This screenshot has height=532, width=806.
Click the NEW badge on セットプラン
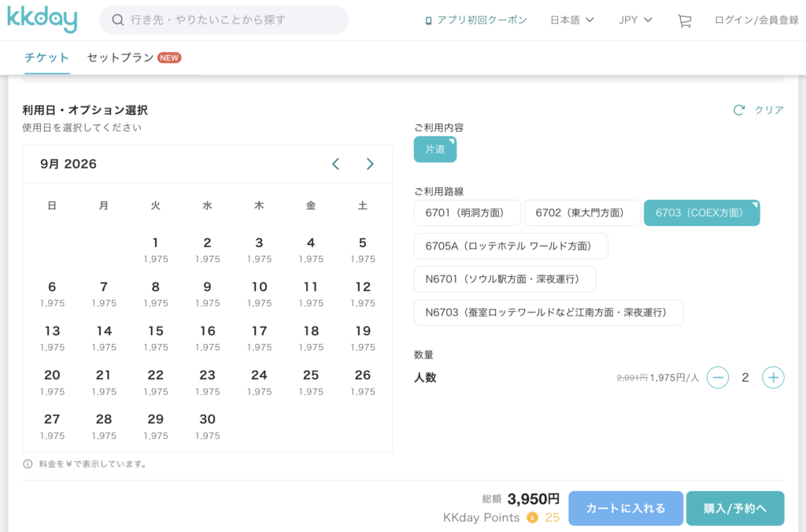point(169,57)
